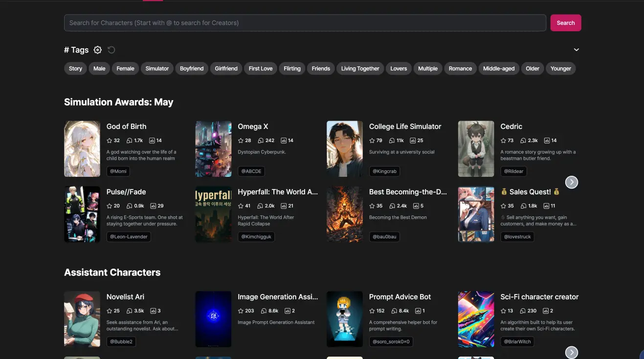
Task: Toggle the Simulator tag filter
Action: [x=157, y=69]
